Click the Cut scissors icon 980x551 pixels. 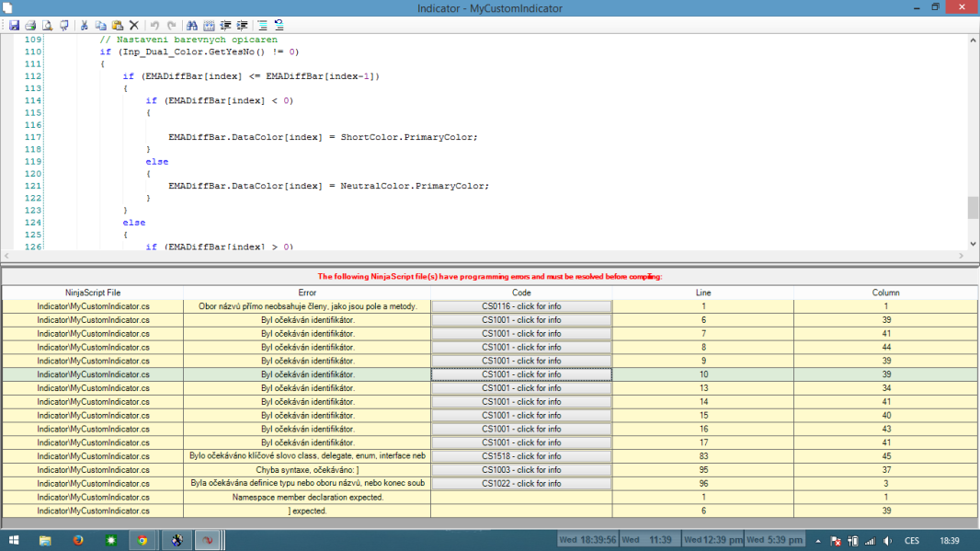(x=85, y=26)
